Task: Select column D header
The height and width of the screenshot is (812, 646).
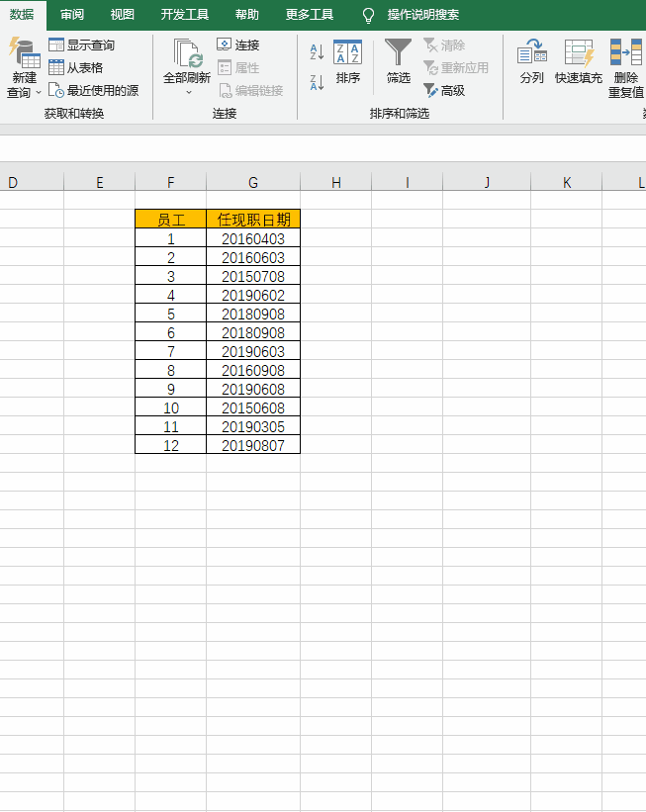Action: tap(32, 182)
